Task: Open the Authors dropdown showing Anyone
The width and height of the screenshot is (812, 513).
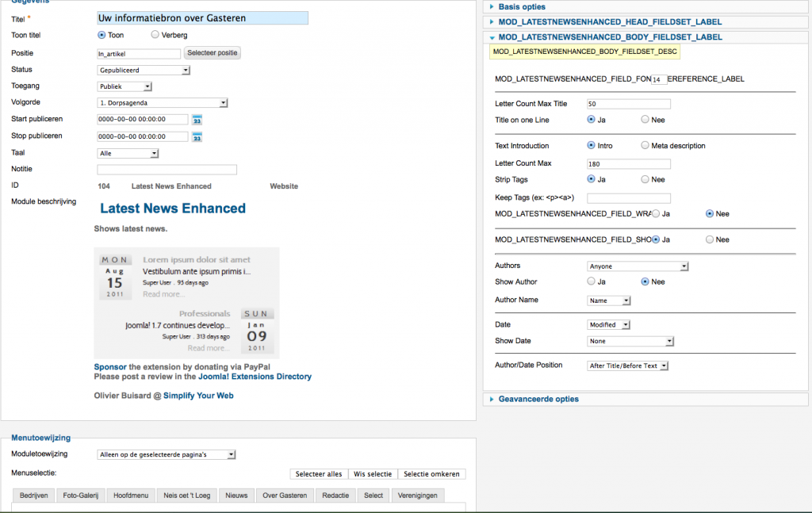Action: coord(638,266)
